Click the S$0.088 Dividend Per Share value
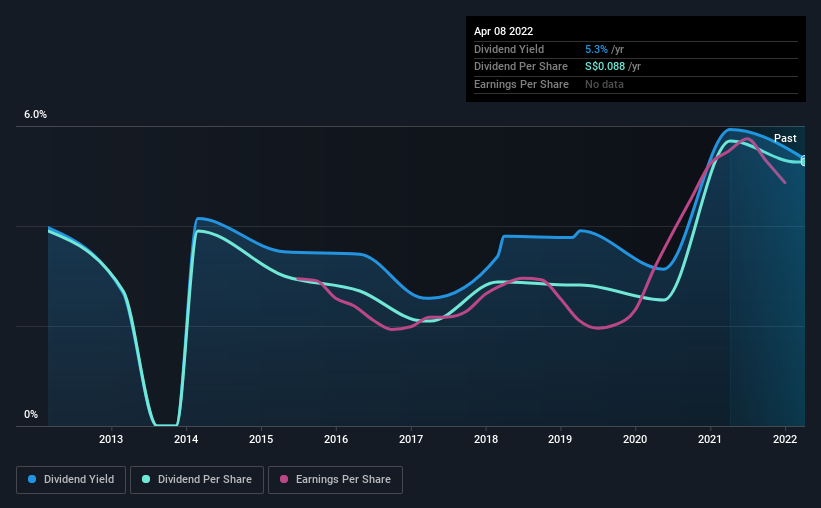This screenshot has width=821, height=508. click(605, 67)
